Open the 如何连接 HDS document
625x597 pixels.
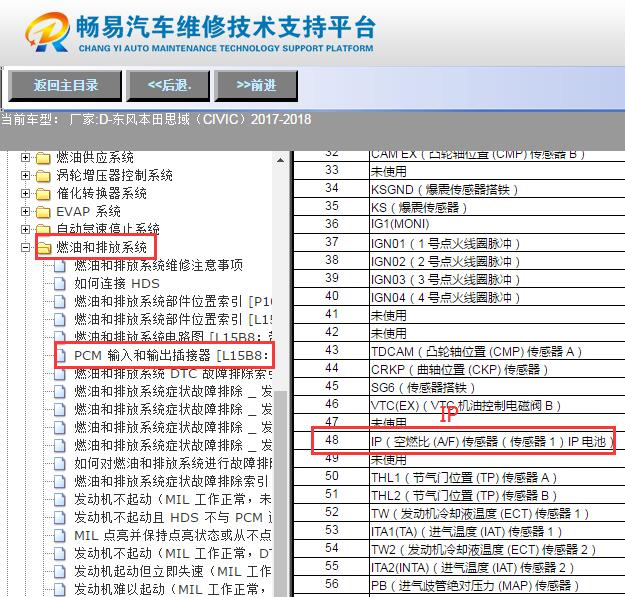tap(117, 283)
